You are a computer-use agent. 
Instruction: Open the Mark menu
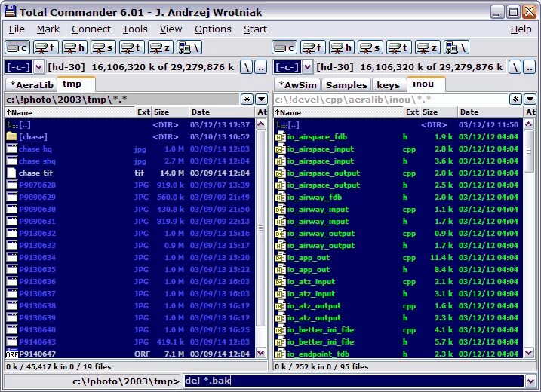coord(48,29)
